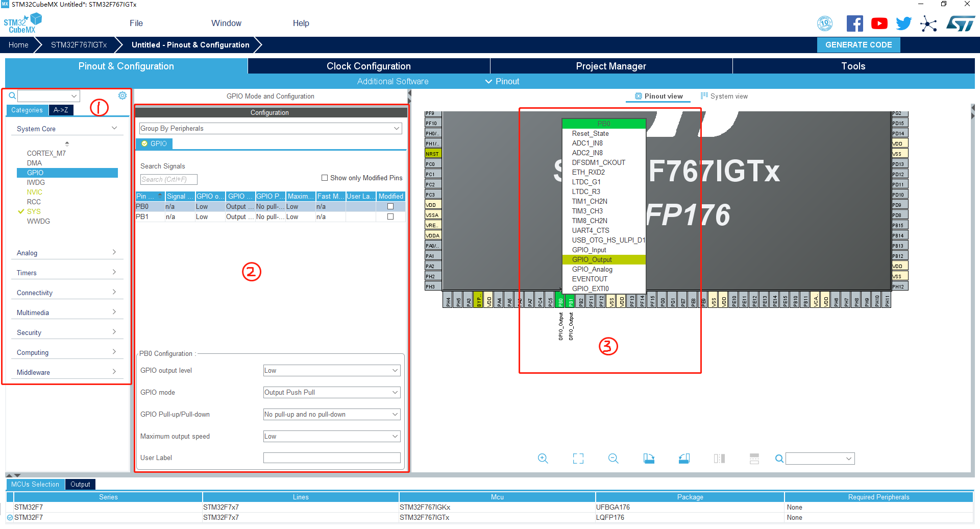Viewport: 980px width, 529px height.
Task: Tick the Modified checkbox for PB0
Action: [x=390, y=206]
